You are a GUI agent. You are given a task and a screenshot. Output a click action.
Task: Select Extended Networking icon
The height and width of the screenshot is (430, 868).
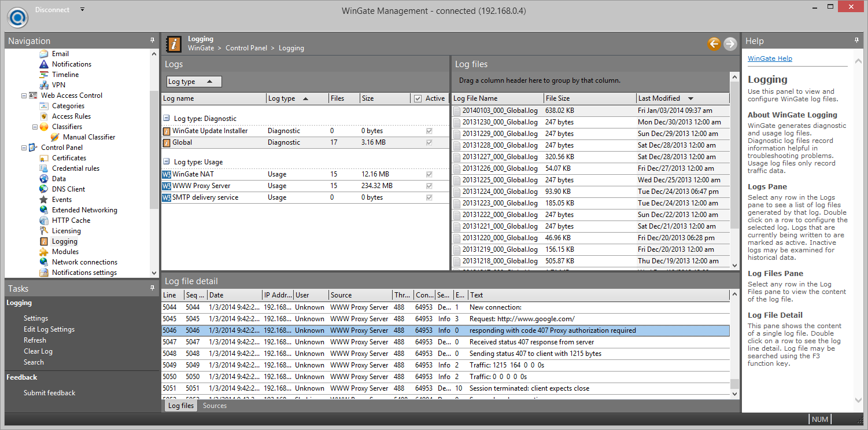tap(44, 210)
